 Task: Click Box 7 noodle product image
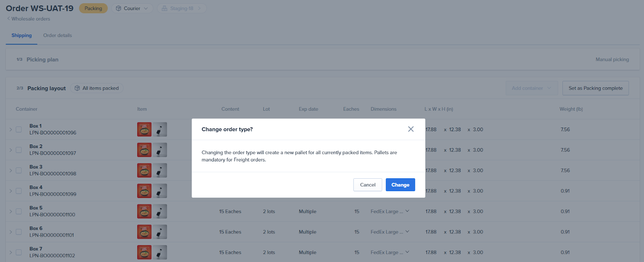pos(144,252)
